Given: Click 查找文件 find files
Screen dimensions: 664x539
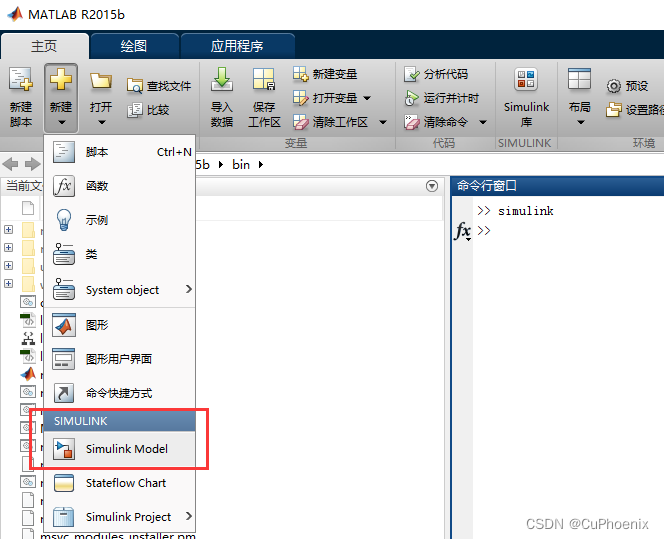Looking at the screenshot, I should (x=159, y=86).
